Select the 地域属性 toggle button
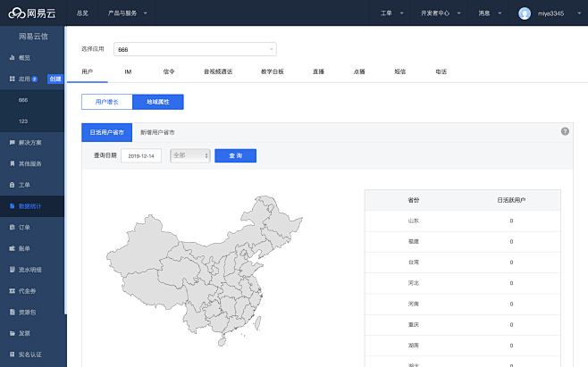The height and width of the screenshot is (367, 588). [x=158, y=103]
